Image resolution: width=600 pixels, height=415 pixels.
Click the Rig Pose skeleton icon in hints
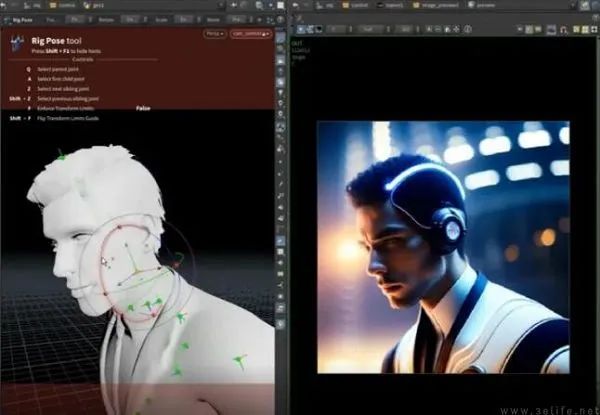18,43
